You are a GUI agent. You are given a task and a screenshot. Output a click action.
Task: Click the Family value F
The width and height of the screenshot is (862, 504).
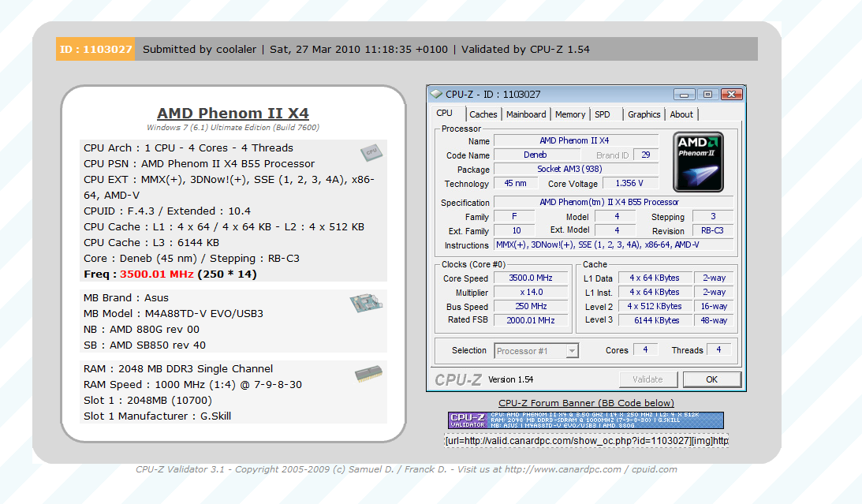[514, 217]
